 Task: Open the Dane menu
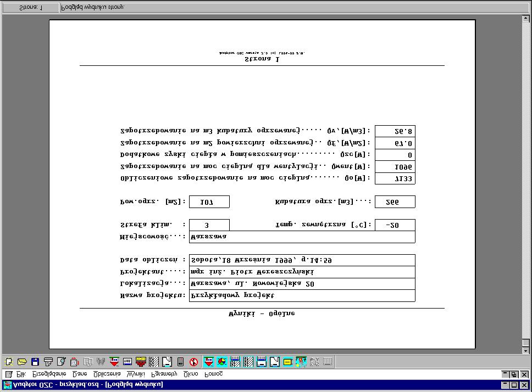80,374
